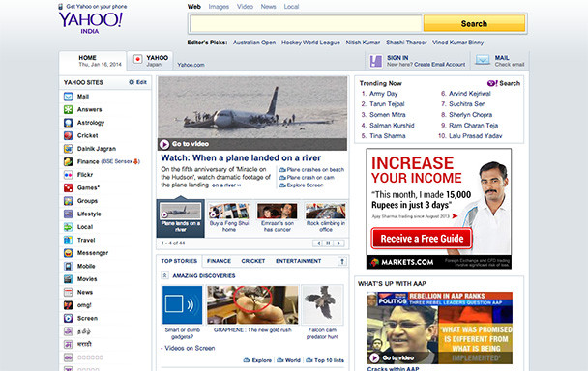Open the News site icon

click(x=68, y=293)
